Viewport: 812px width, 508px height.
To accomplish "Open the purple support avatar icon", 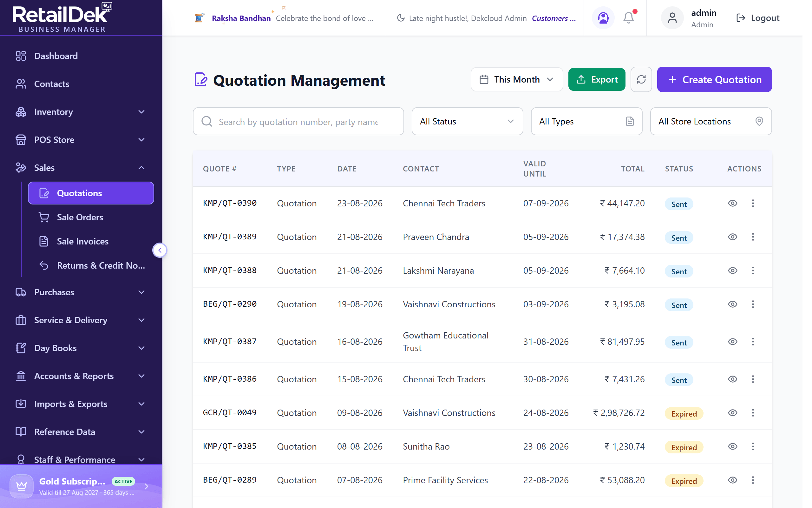I will pos(603,18).
